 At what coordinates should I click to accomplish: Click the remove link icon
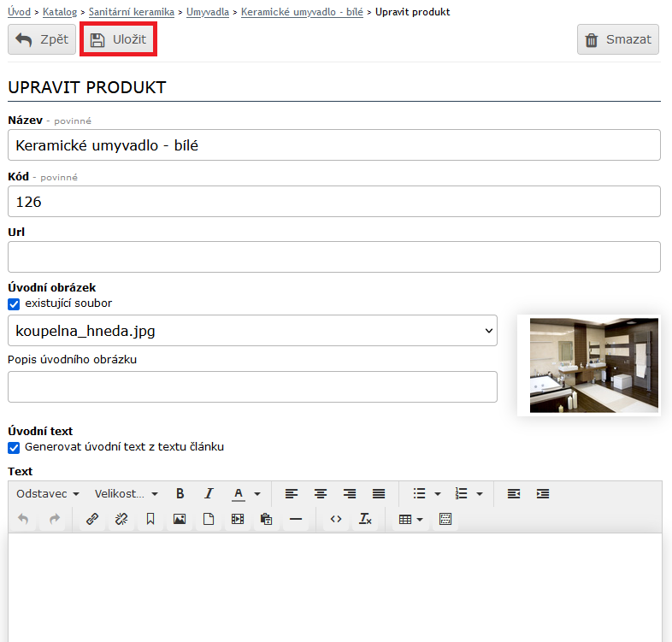click(121, 519)
